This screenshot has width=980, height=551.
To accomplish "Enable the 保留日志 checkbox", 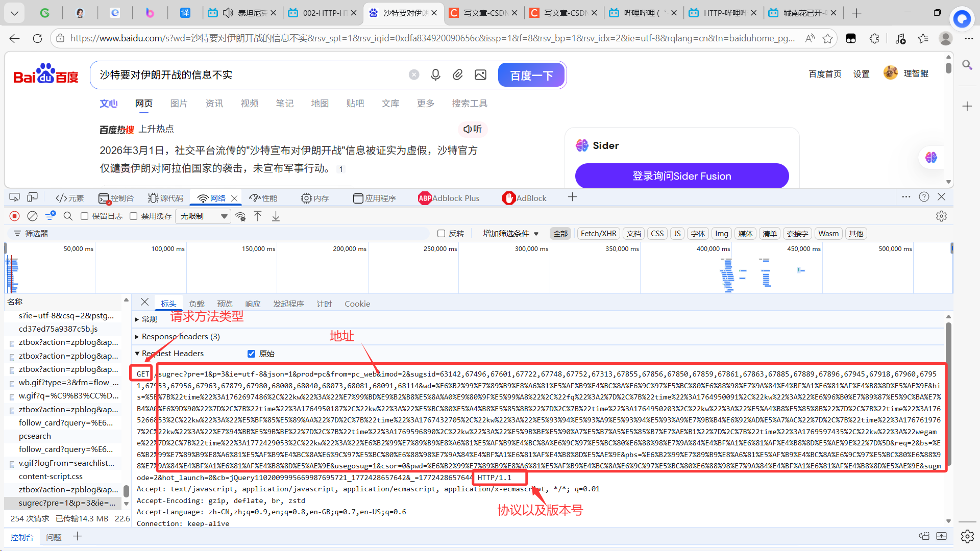I will point(85,216).
